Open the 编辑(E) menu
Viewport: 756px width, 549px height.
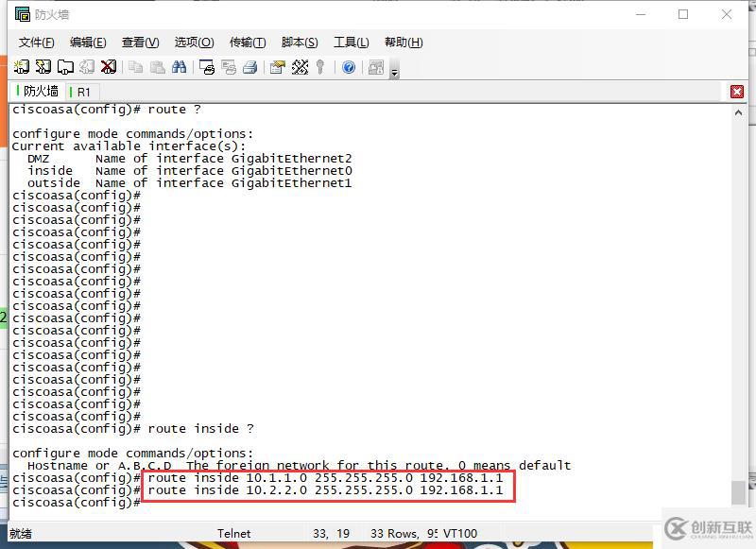[x=88, y=43]
